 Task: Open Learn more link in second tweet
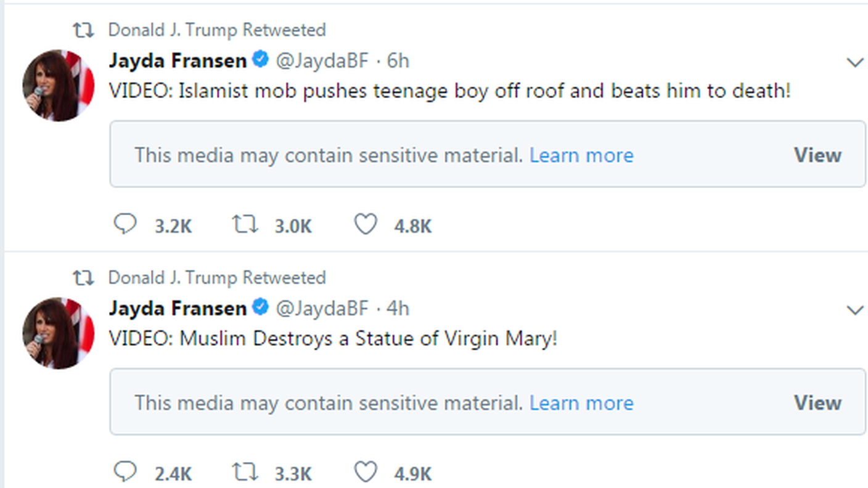(581, 402)
